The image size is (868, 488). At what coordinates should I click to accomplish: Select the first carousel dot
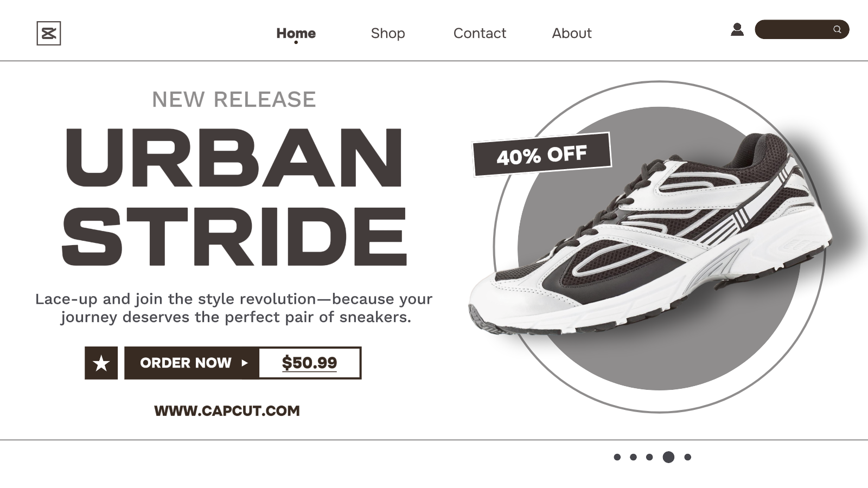pos(617,457)
